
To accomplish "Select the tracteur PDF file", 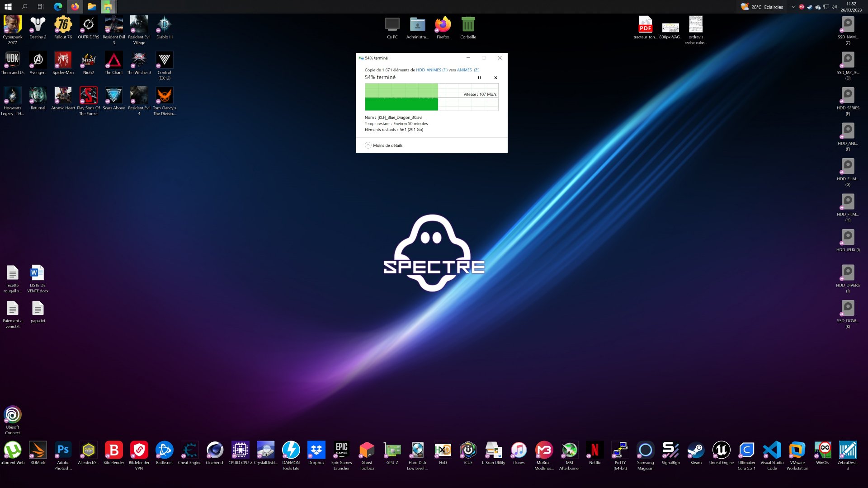I will point(646,27).
